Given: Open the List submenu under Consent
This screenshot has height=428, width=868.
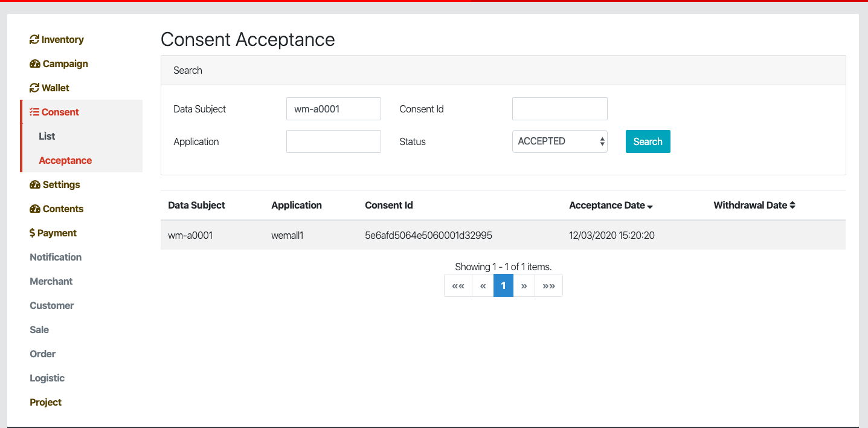Looking at the screenshot, I should click(47, 137).
